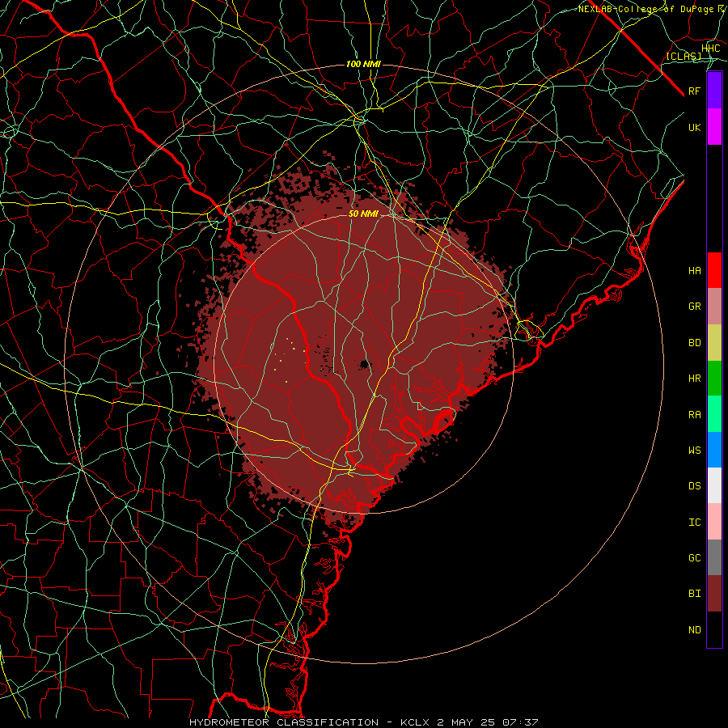Click the ND black legend swatch
This screenshot has height=728, width=728.
[714, 629]
